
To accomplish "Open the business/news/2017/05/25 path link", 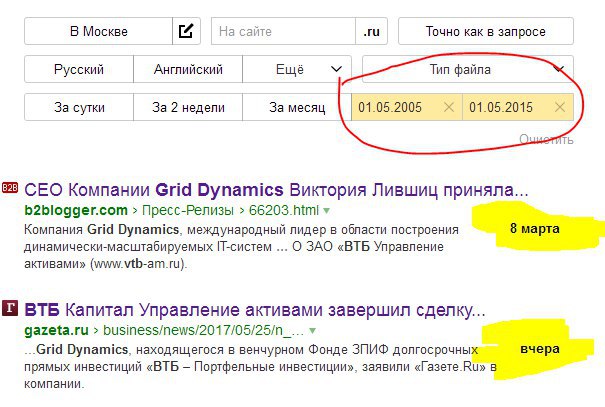I will click(x=203, y=331).
